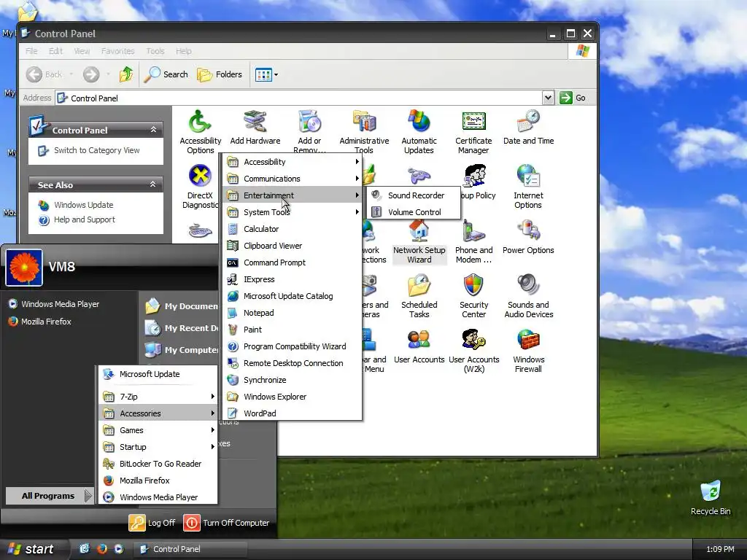Open Sounds and Audio Devices

point(528,296)
